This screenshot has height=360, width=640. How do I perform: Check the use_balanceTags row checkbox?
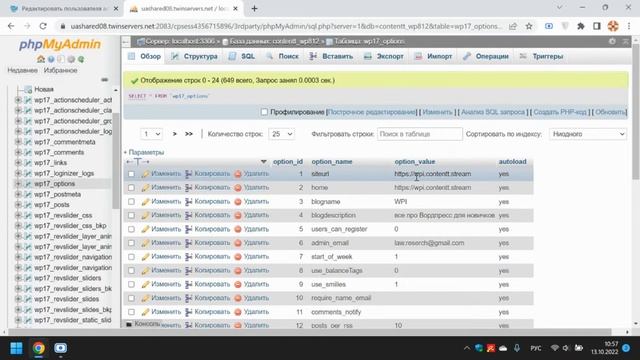click(x=131, y=271)
